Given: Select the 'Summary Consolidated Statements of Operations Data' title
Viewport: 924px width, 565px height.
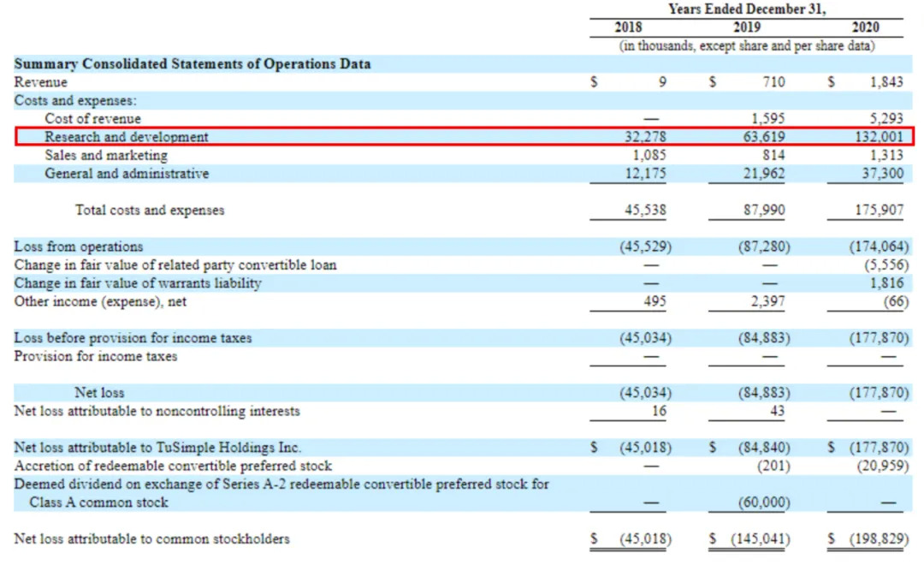Looking at the screenshot, I should (192, 64).
